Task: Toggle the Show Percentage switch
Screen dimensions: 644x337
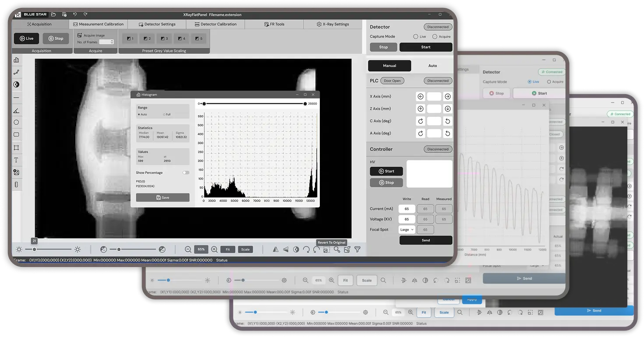Action: [x=186, y=172]
